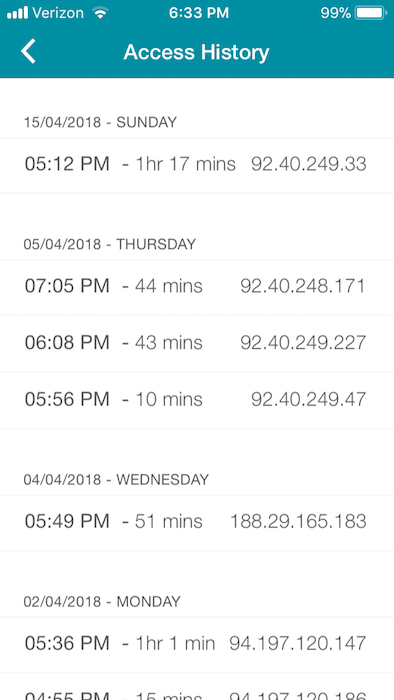Tap IP address 94.197.120.147
The height and width of the screenshot is (700, 394).
tap(298, 644)
